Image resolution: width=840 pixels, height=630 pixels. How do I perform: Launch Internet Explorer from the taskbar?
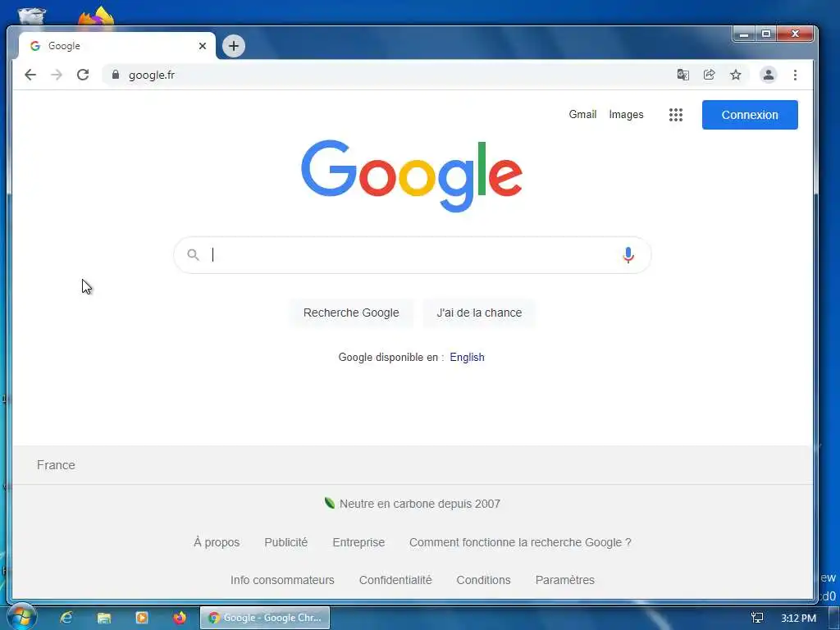coord(66,618)
